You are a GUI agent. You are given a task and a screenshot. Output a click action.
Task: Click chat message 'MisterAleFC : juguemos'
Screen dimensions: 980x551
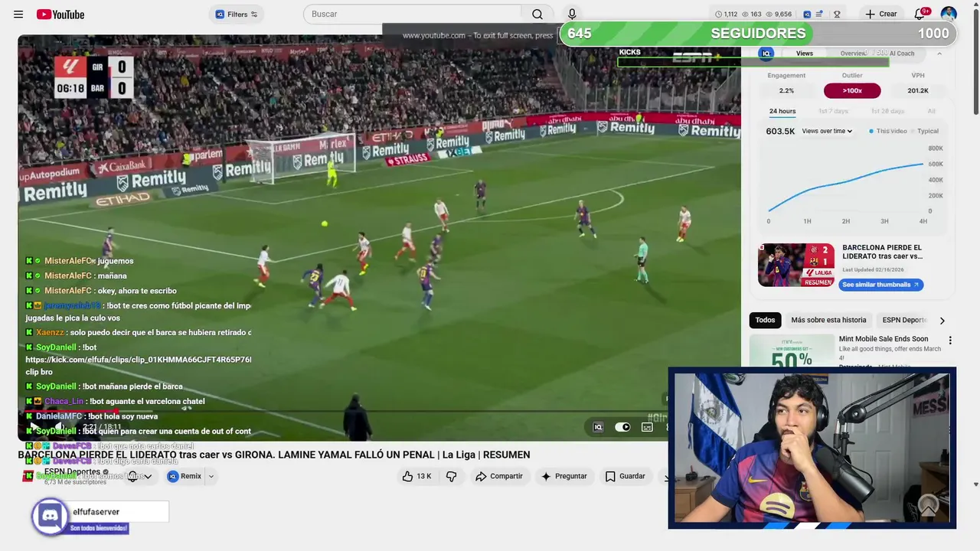tap(80, 261)
